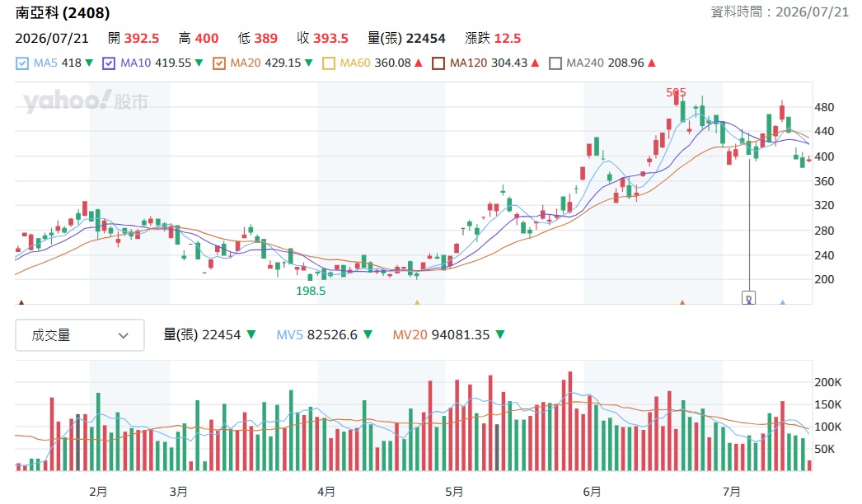
Task: Click the high price value 高 400
Action: pyautogui.click(x=199, y=38)
